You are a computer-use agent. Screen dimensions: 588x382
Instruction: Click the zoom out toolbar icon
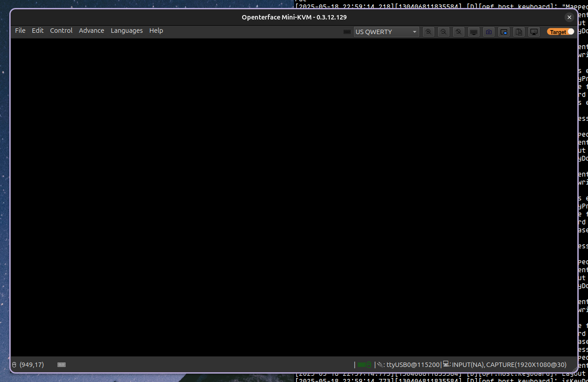(443, 32)
